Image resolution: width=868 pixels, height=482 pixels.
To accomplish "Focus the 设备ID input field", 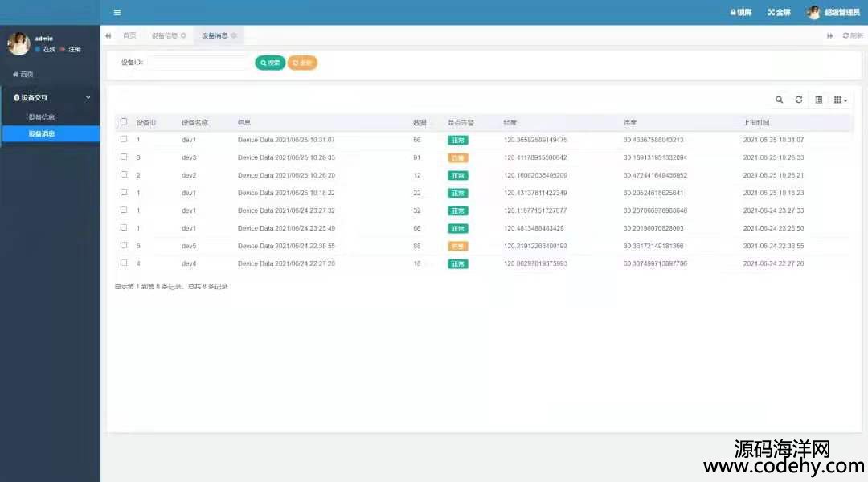I will click(198, 63).
